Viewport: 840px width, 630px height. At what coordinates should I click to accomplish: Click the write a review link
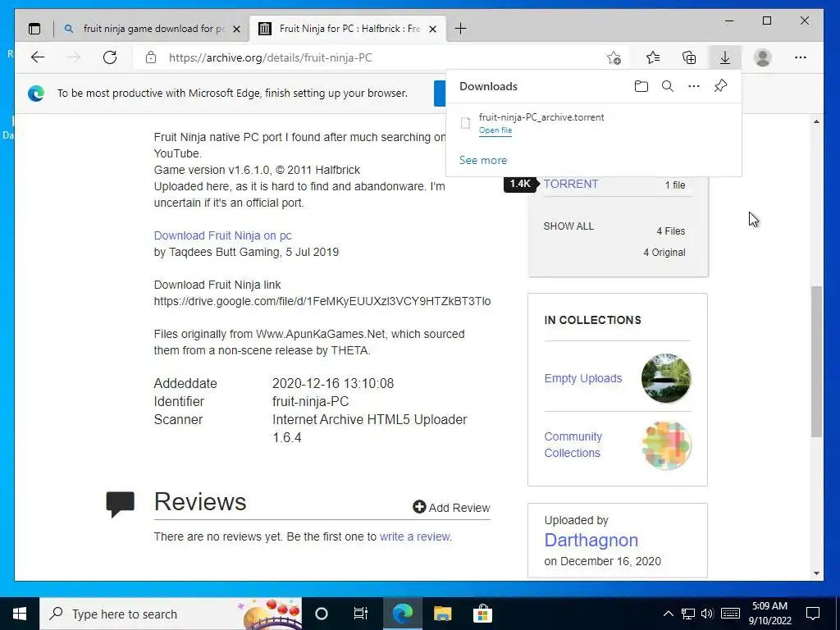point(414,536)
